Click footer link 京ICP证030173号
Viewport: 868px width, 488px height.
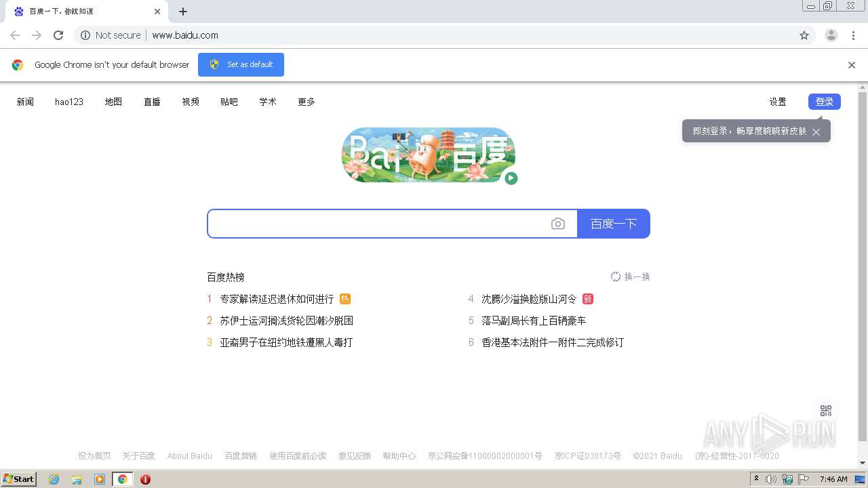[x=588, y=456]
